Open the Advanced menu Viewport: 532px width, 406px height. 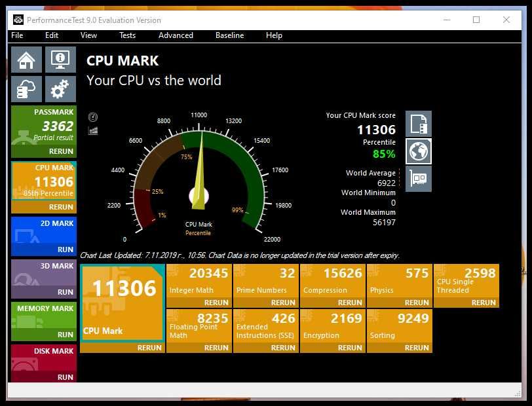tap(176, 35)
